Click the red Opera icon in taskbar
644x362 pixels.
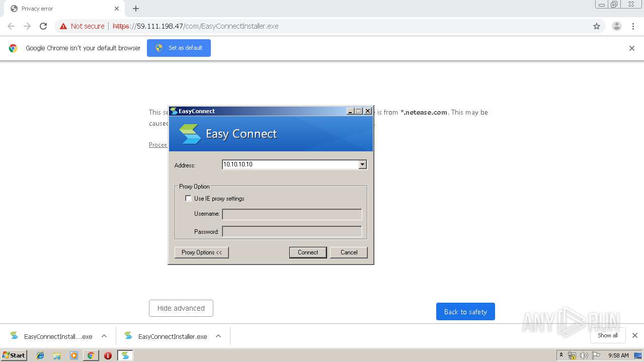click(108, 355)
